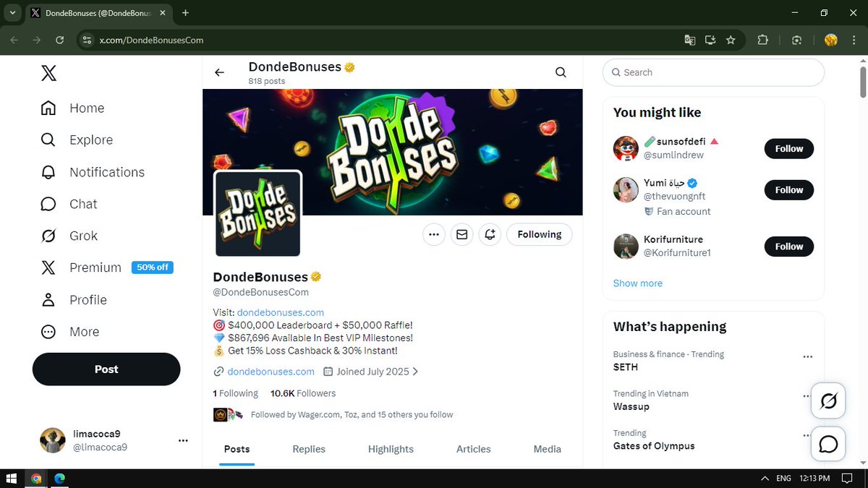Screen dimensions: 868x488
Task: Switch to the Replies tab
Action: pos(309,449)
